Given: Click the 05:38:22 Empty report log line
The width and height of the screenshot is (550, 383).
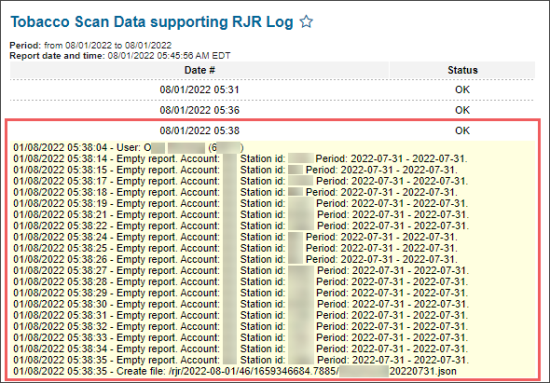Looking at the screenshot, I should (241, 226).
